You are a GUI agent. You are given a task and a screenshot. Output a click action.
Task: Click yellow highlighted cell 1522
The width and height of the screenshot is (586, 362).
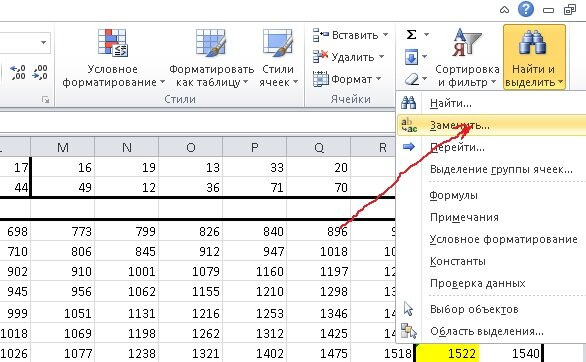click(x=447, y=353)
